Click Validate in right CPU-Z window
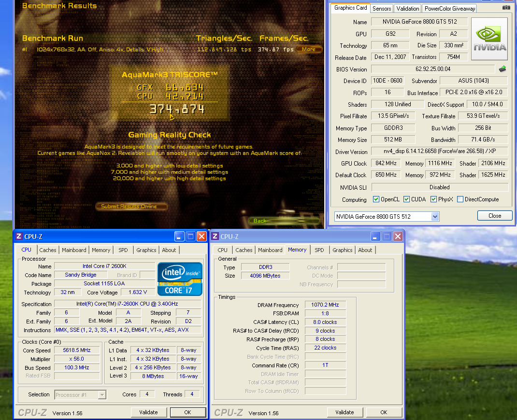This screenshot has height=420, width=517. click(x=345, y=412)
